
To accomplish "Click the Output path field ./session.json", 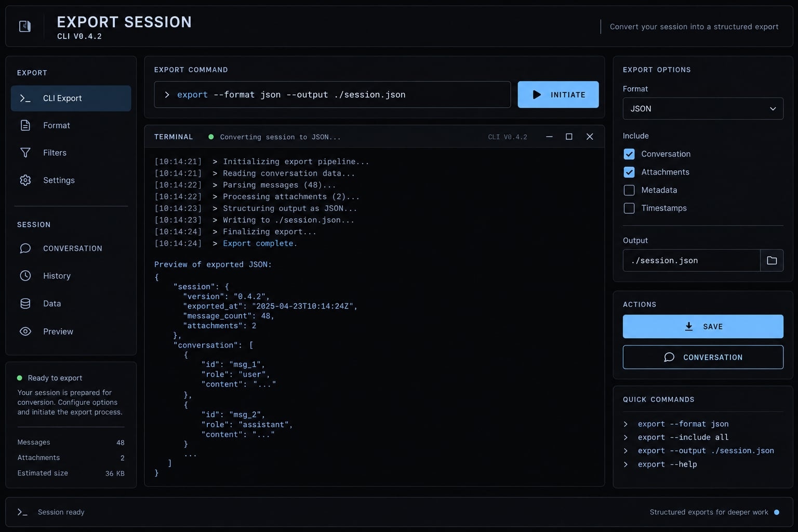I will (x=691, y=260).
